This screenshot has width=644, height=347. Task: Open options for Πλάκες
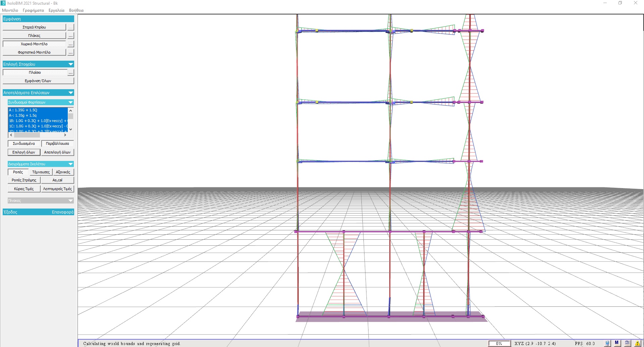(x=70, y=36)
